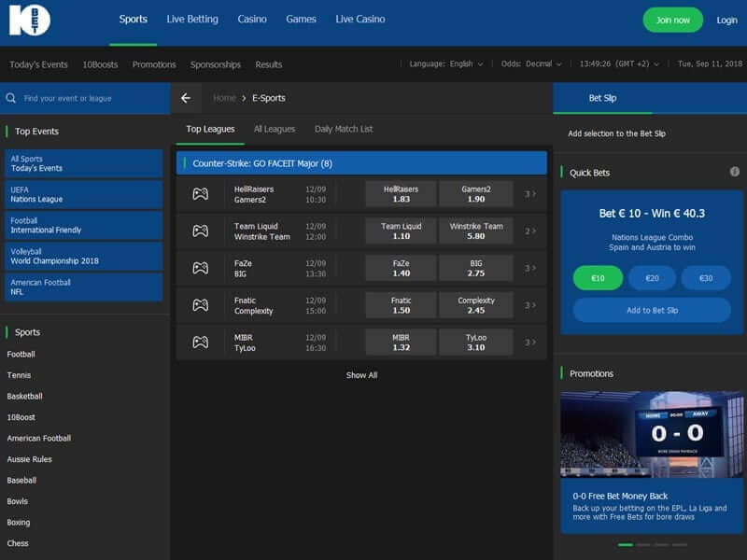The image size is (747, 560).
Task: Bet on Gamers2 at 1.90
Action: point(476,194)
